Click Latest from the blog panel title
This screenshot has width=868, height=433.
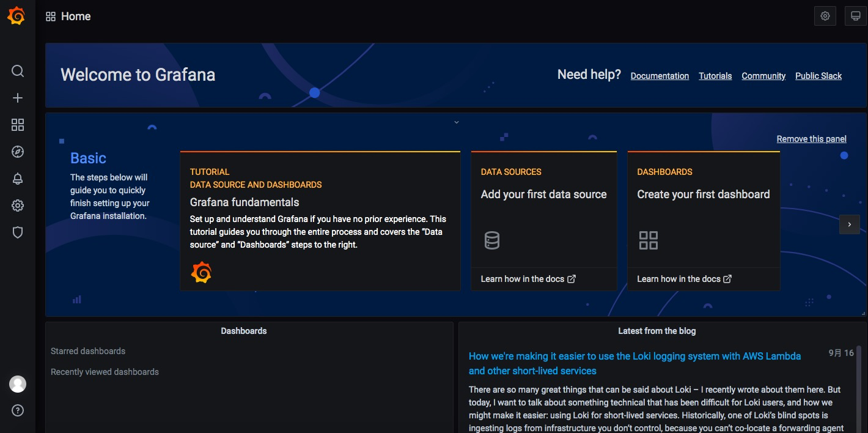tap(657, 331)
